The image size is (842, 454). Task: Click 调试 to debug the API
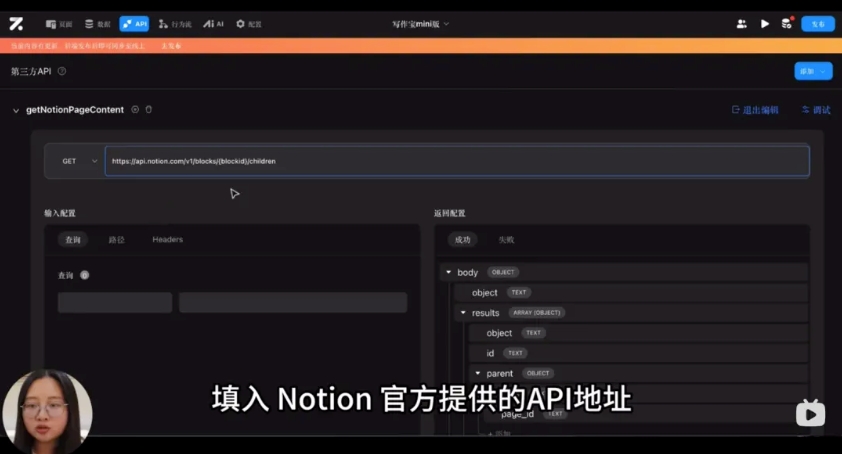816,110
